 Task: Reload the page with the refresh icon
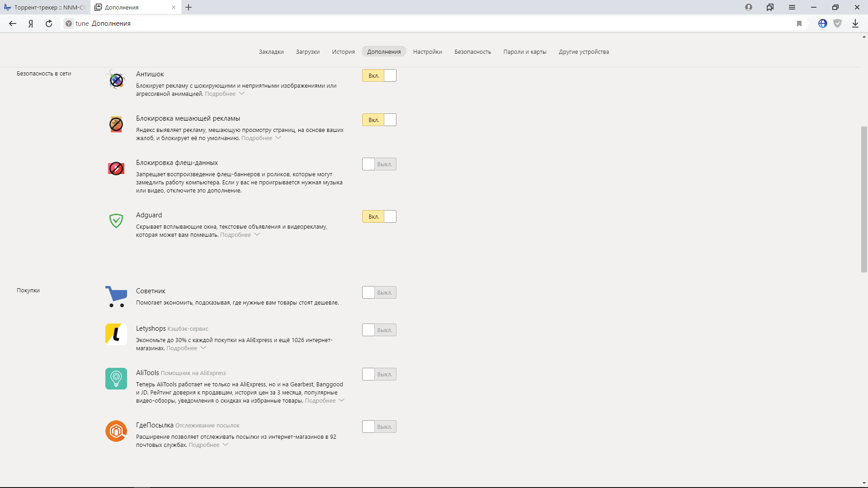tap(49, 23)
